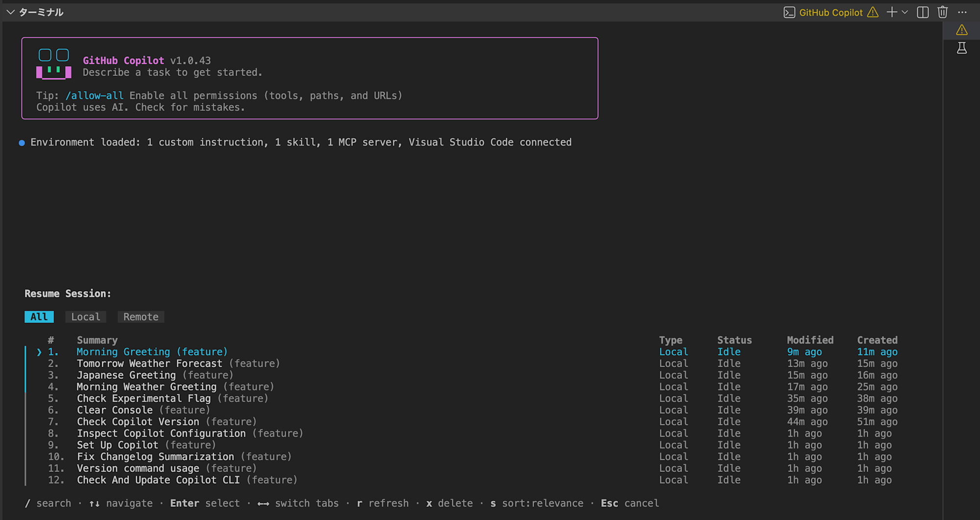Click the Resume Session heading
980x520 pixels.
pos(68,294)
